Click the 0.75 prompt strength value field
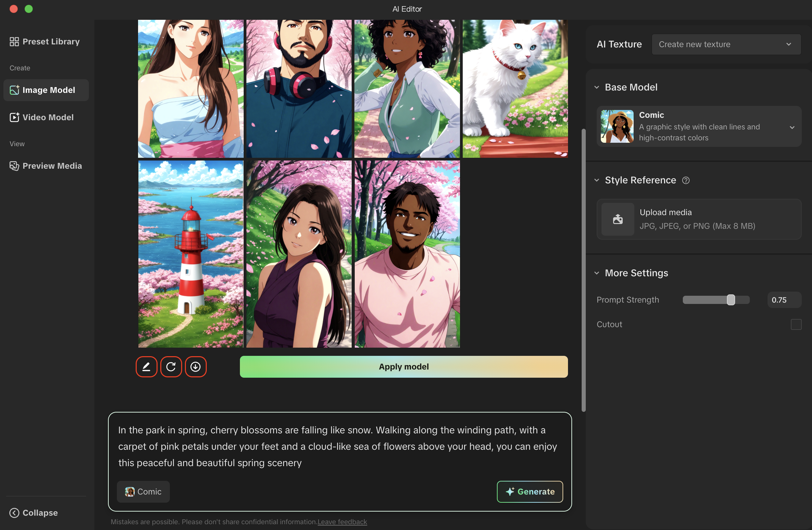 pos(784,300)
